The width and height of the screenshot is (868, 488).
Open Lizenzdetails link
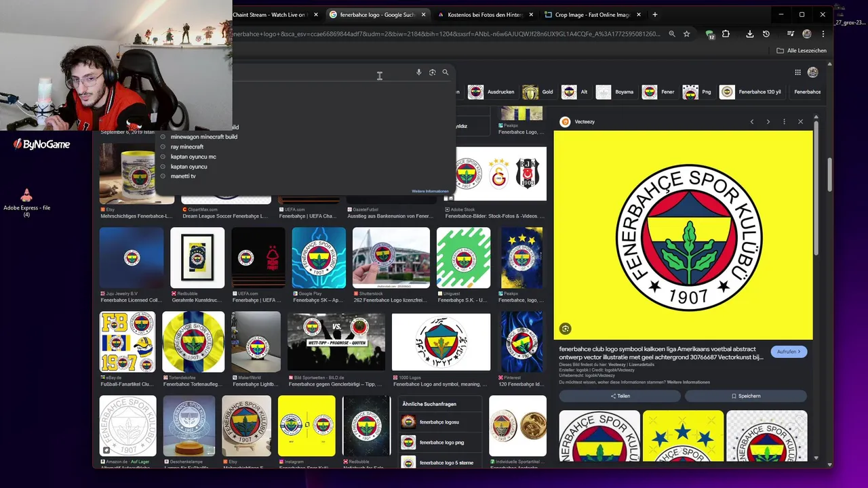coord(643,365)
